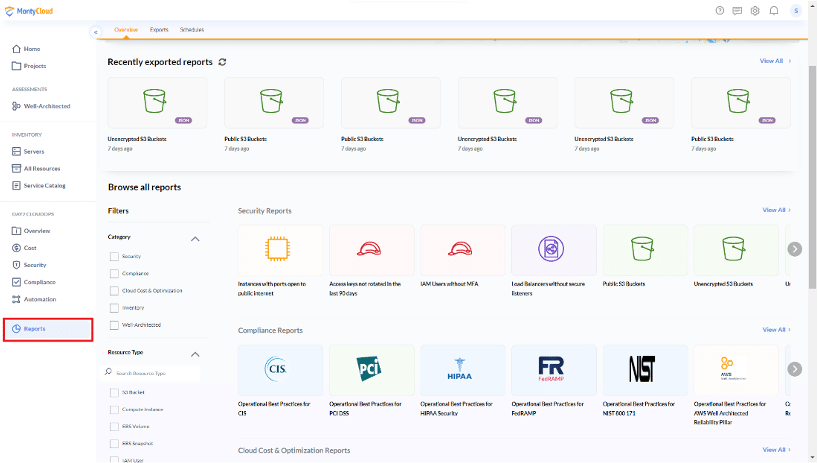Tick the S3 Bucket resource type checkbox
The height and width of the screenshot is (463, 818).
114,392
